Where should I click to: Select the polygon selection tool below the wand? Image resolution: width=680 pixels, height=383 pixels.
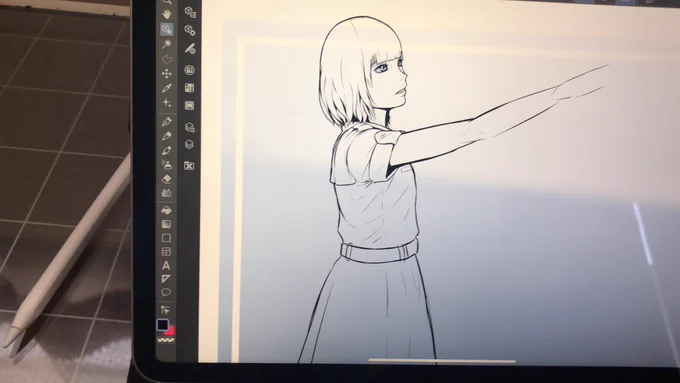[x=167, y=59]
